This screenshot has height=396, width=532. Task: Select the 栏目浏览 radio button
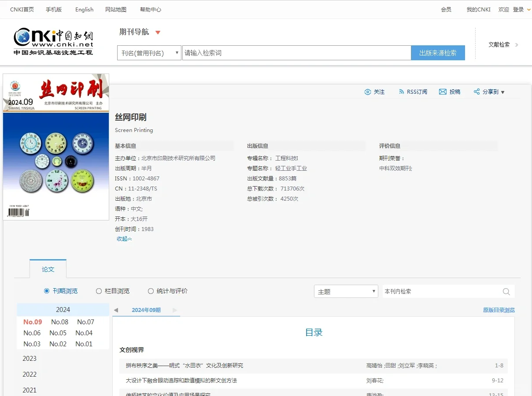(99, 291)
